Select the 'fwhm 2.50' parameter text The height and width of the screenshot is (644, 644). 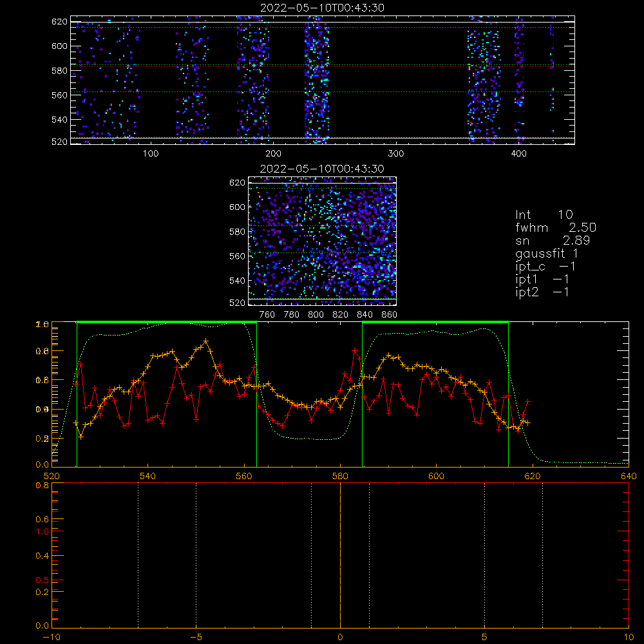point(556,227)
